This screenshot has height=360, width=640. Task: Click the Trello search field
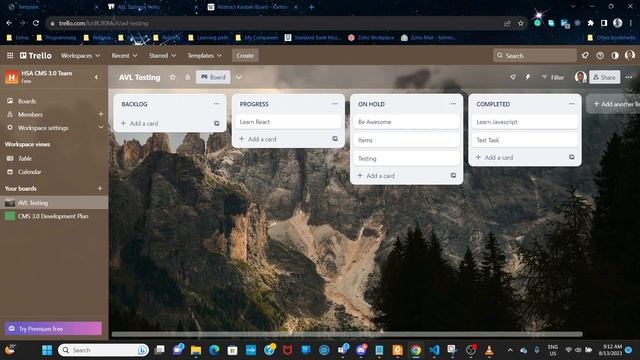pyautogui.click(x=535, y=56)
